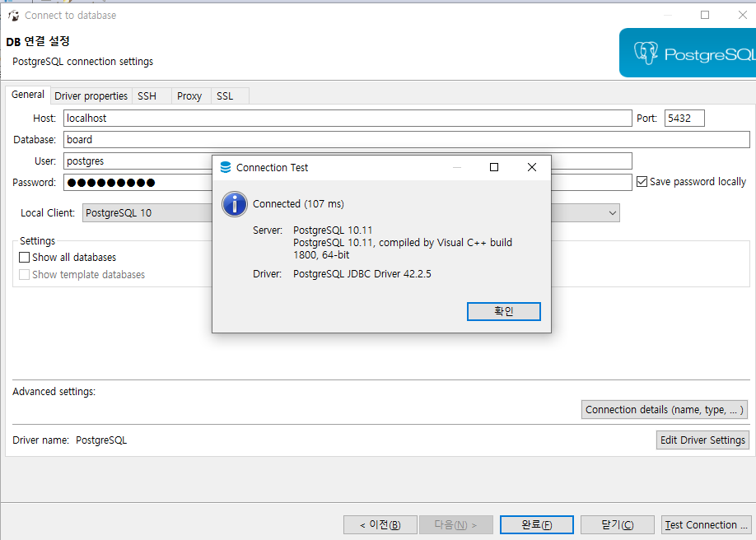The image size is (756, 540).
Task: Click the Connected (107 ms) text
Action: [298, 204]
